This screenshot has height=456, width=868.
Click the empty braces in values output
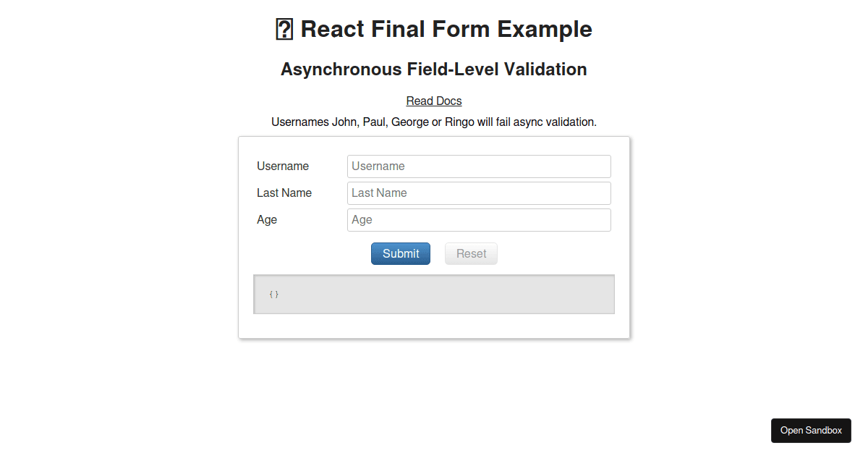273,295
